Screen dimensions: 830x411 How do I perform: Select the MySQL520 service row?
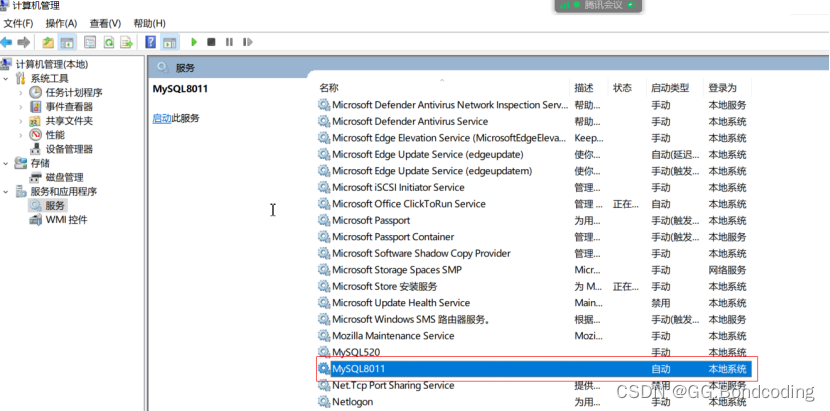pos(533,352)
